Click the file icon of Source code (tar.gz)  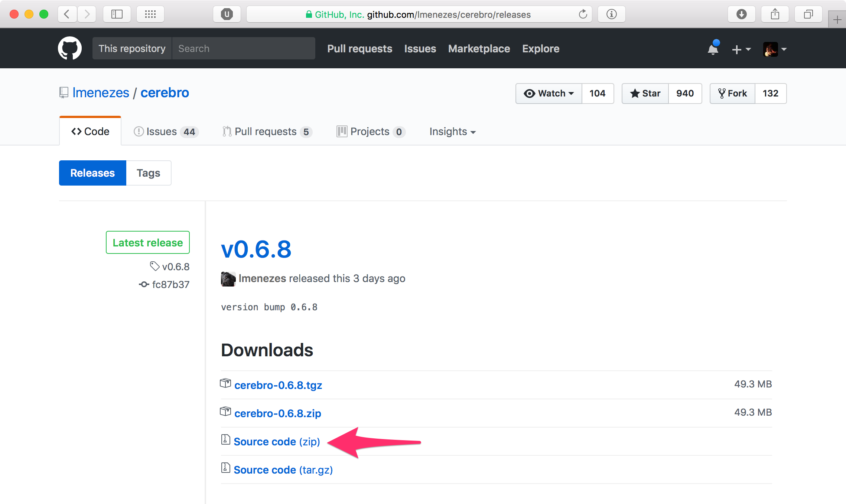[225, 468]
